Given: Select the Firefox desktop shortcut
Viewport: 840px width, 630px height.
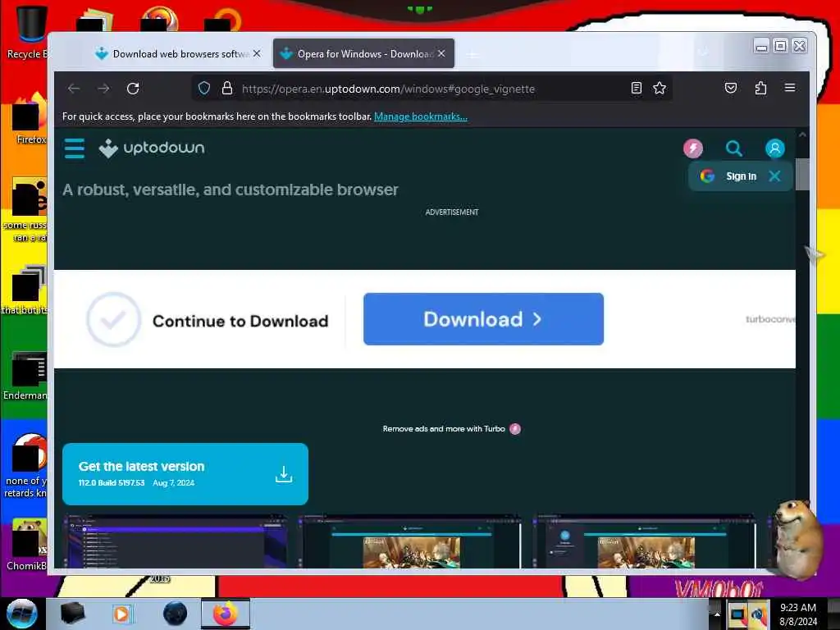Looking at the screenshot, I should coord(30,119).
